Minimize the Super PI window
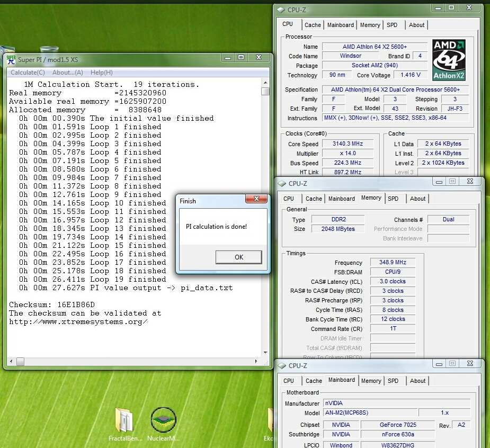Screen dimensions: 490x448 [228, 58]
